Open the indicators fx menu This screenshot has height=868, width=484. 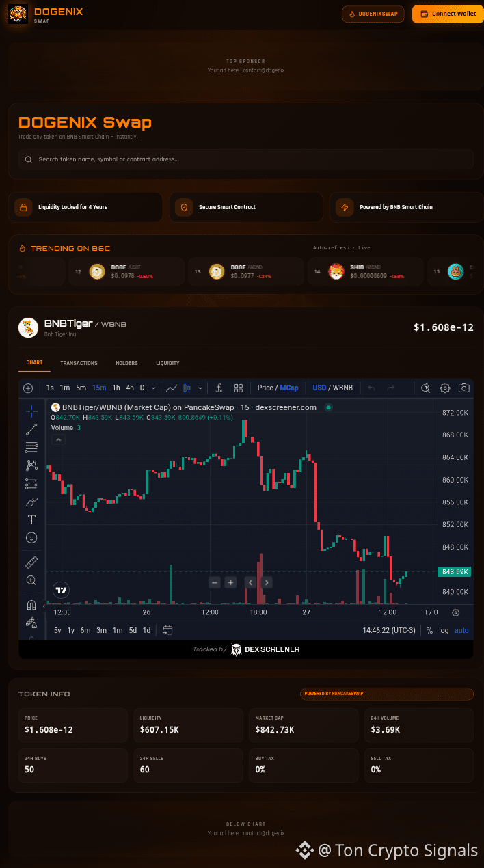coord(219,388)
